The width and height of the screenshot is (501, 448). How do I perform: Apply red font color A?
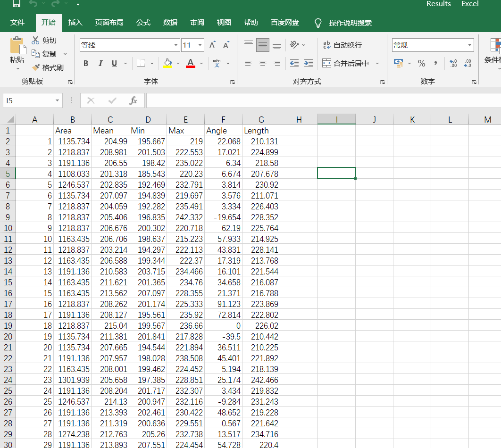click(191, 63)
